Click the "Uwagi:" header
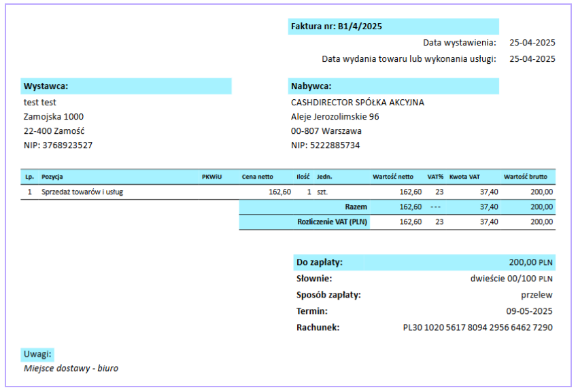The image size is (578, 392). [x=37, y=355]
